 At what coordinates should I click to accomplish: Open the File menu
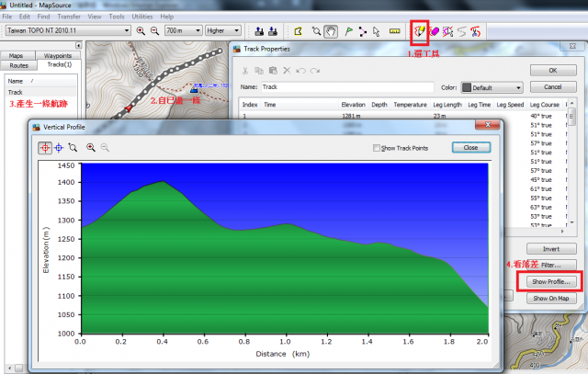point(7,17)
